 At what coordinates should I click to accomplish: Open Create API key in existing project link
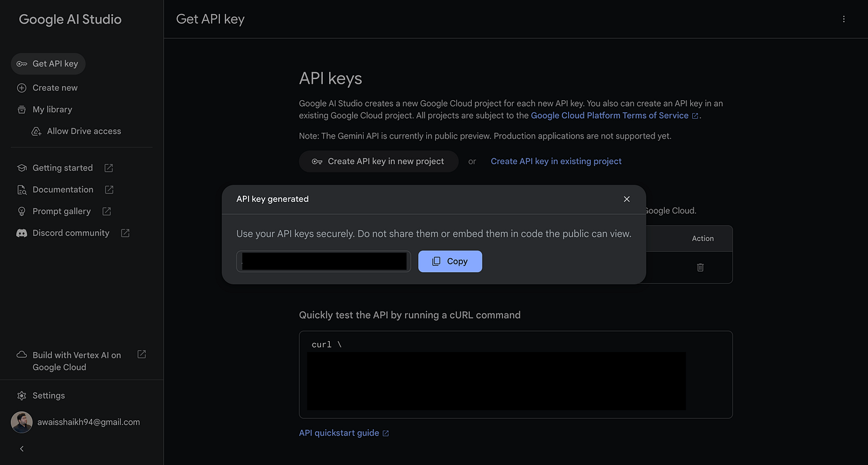tap(556, 161)
